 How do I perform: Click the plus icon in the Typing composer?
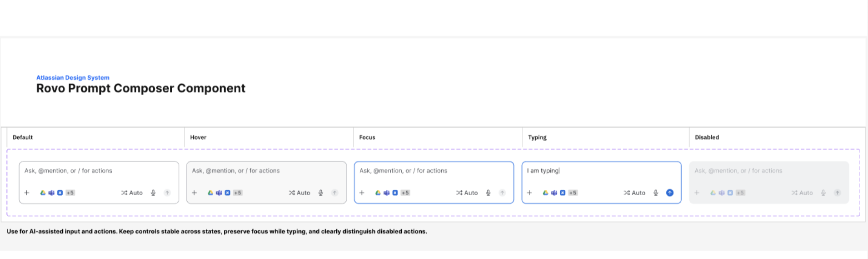click(529, 193)
